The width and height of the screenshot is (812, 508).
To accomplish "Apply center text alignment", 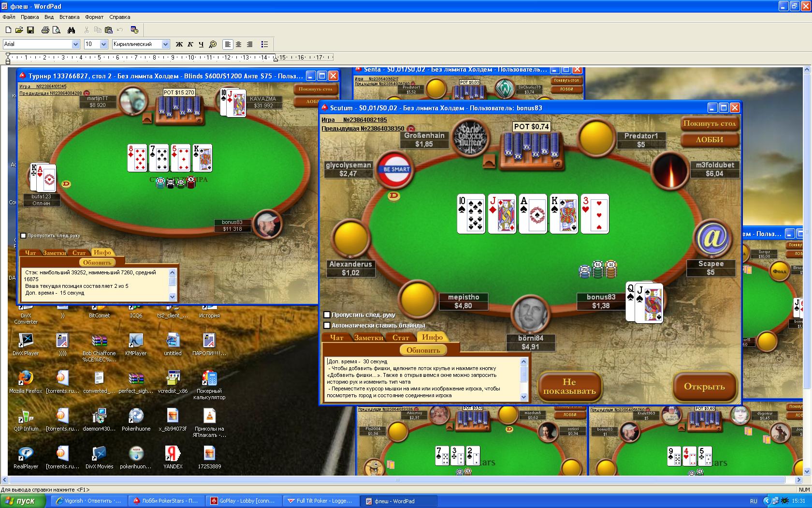I will click(238, 44).
